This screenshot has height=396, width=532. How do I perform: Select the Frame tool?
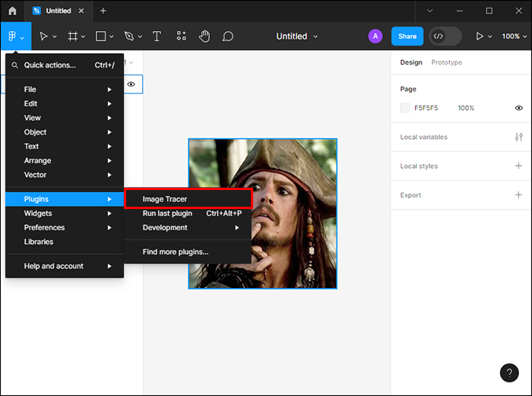[x=73, y=36]
